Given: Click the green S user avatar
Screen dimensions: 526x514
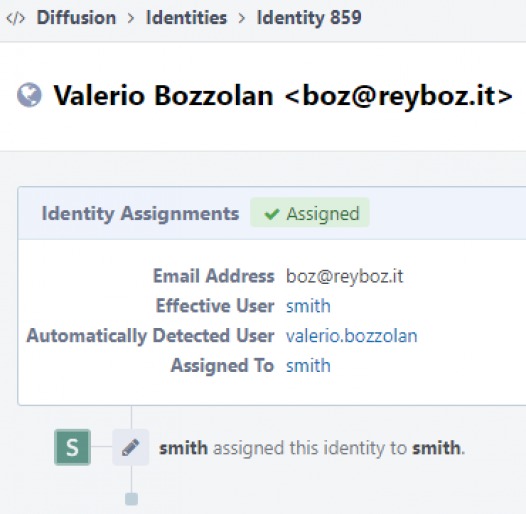Looking at the screenshot, I should (72, 447).
